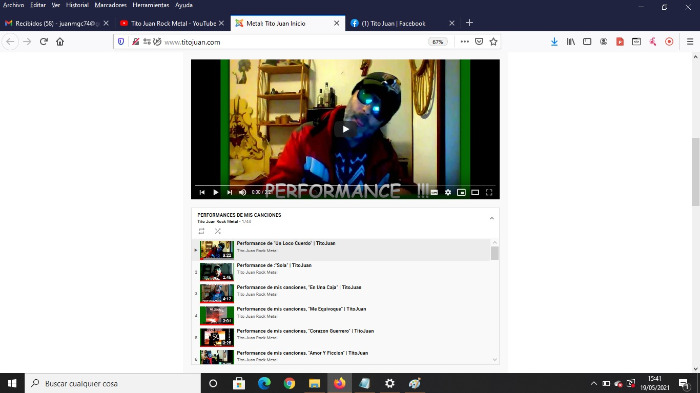Mute the video volume

(242, 192)
